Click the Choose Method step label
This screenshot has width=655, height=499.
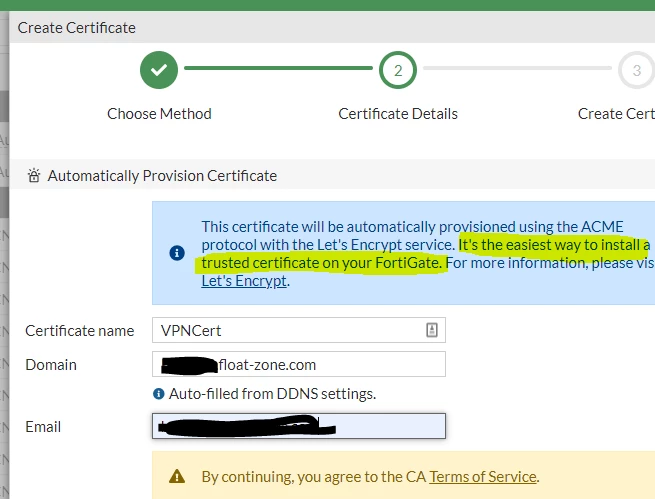[159, 114]
